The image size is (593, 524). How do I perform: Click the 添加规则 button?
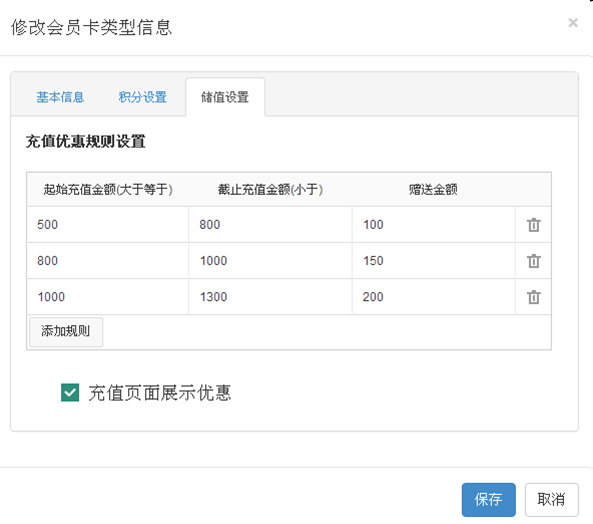tap(66, 332)
